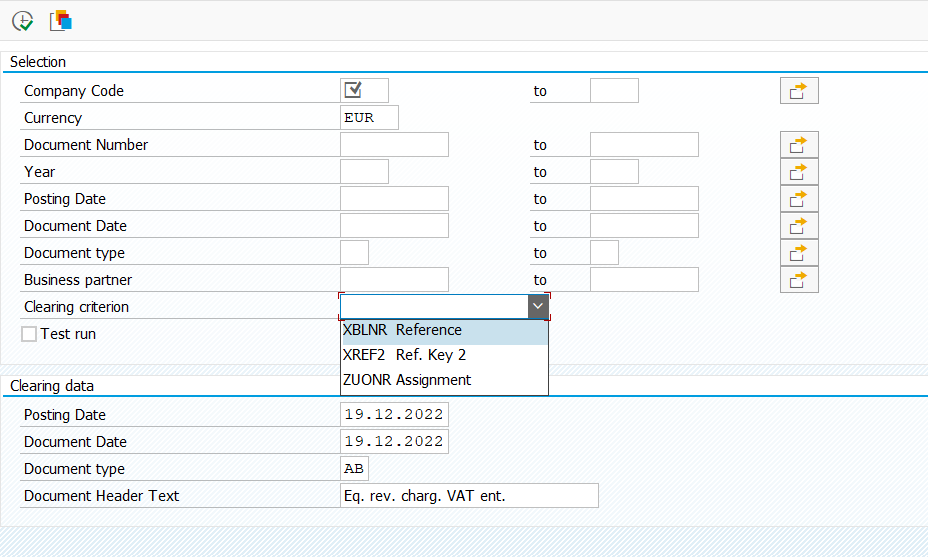
Task: Choose ZUONR Assignment option
Action: (x=444, y=380)
